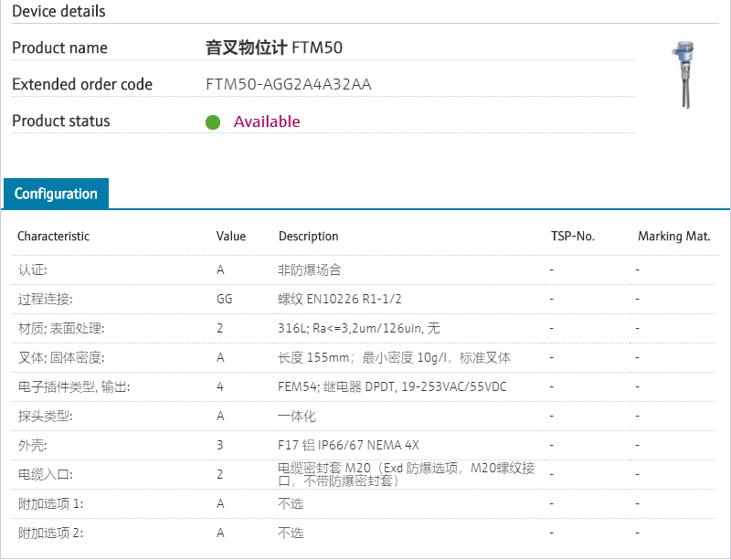The image size is (731, 560).
Task: Click the 附加选项 1 option row
Action: click(x=50, y=503)
